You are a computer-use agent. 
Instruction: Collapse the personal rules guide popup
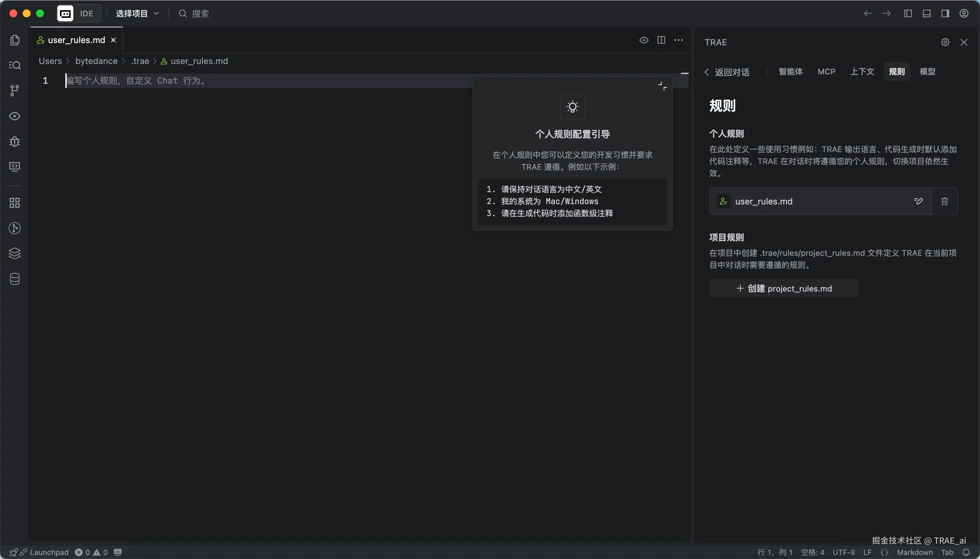[662, 86]
